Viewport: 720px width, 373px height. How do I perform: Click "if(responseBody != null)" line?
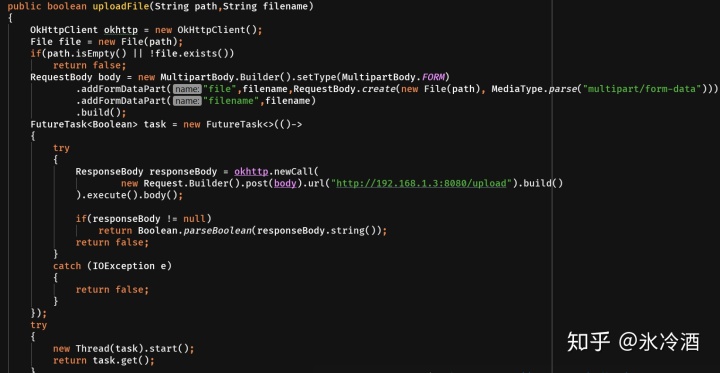coord(144,218)
